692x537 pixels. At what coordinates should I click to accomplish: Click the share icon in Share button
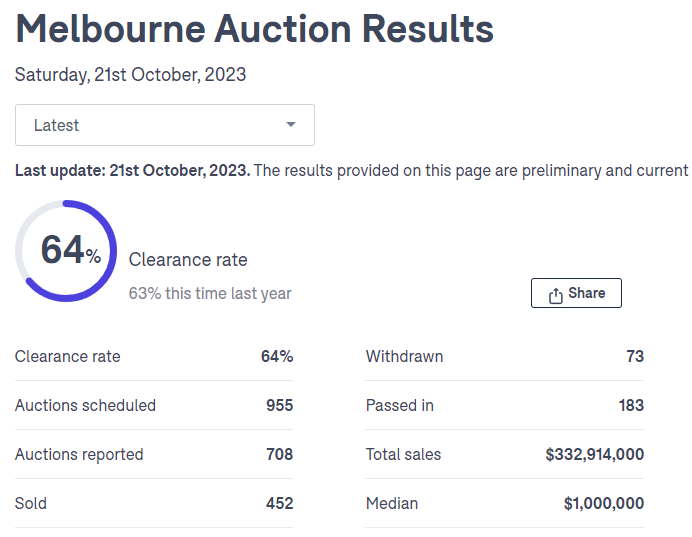[556, 294]
